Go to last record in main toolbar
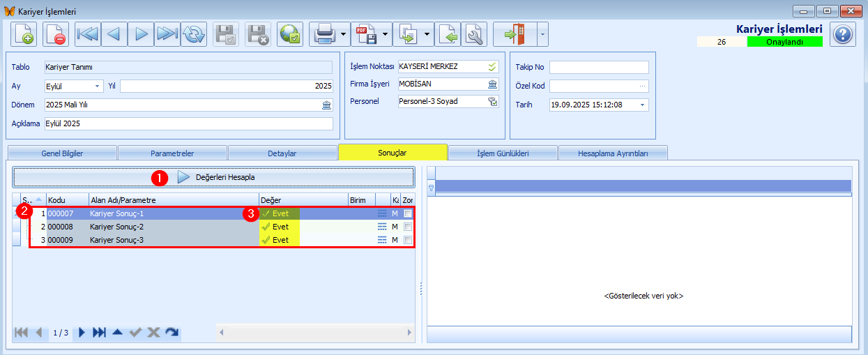This screenshot has width=868, height=355. [167, 34]
